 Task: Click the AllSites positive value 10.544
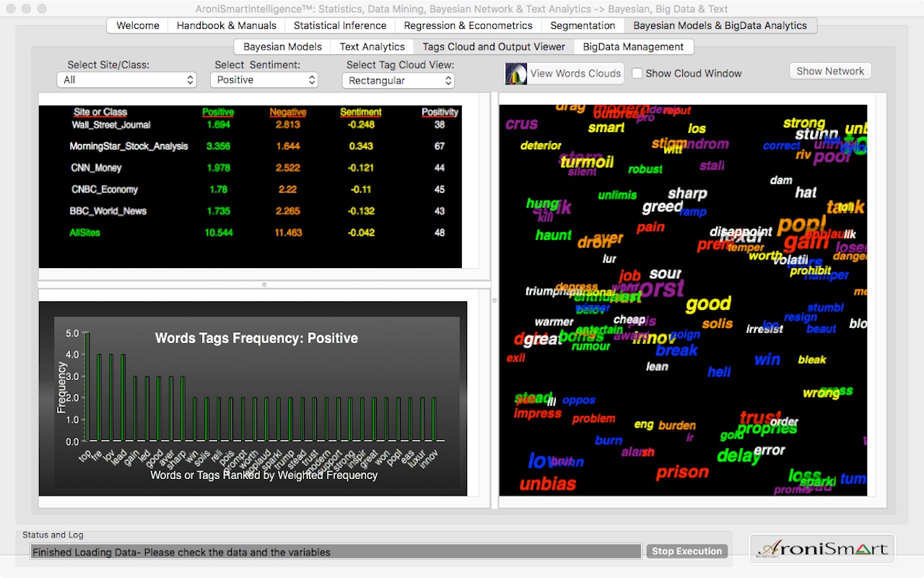tap(219, 233)
